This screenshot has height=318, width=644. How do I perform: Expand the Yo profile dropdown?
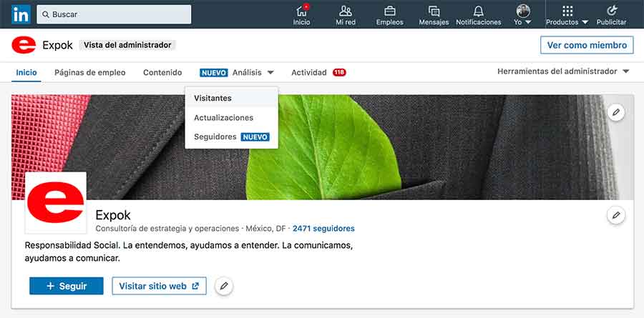523,15
